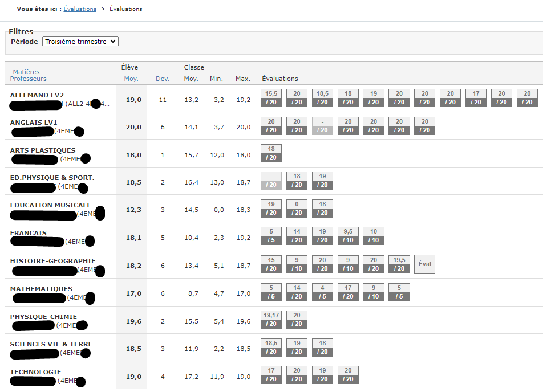Click the ALLEMAND LV2 subject name
This screenshot has width=543, height=392.
click(x=37, y=95)
